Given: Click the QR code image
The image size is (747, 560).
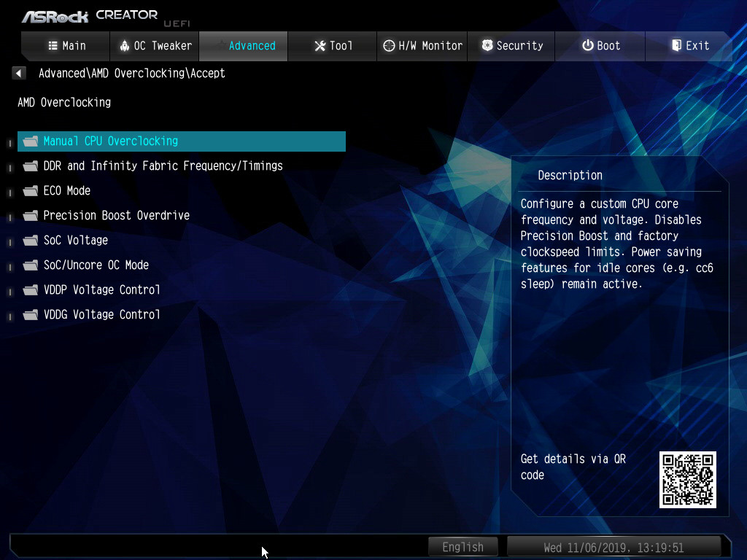Looking at the screenshot, I should [687, 479].
